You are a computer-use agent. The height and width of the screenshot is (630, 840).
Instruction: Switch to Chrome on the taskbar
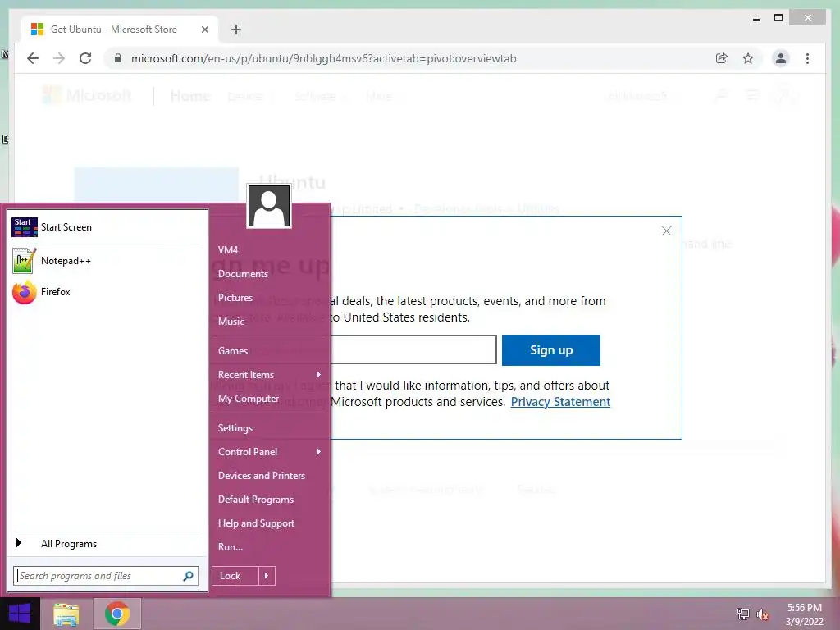point(117,614)
